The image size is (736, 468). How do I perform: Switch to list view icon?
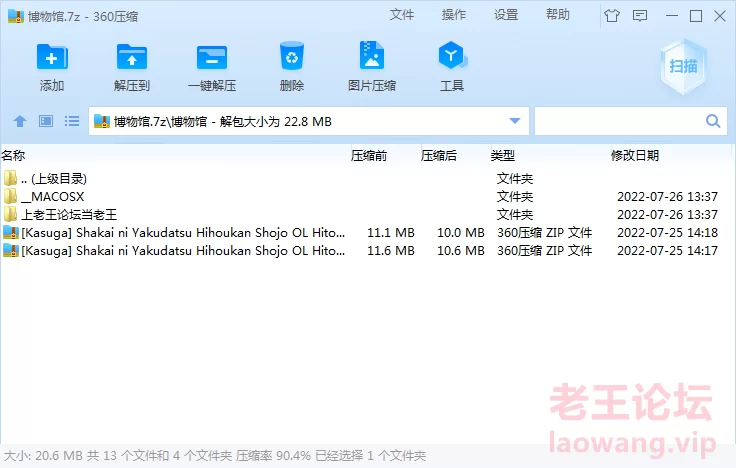(72, 121)
